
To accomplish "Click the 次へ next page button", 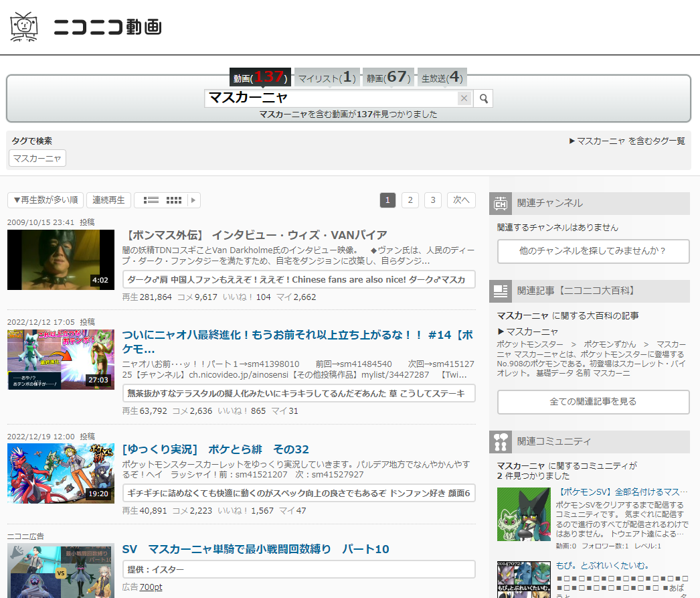I will click(461, 200).
